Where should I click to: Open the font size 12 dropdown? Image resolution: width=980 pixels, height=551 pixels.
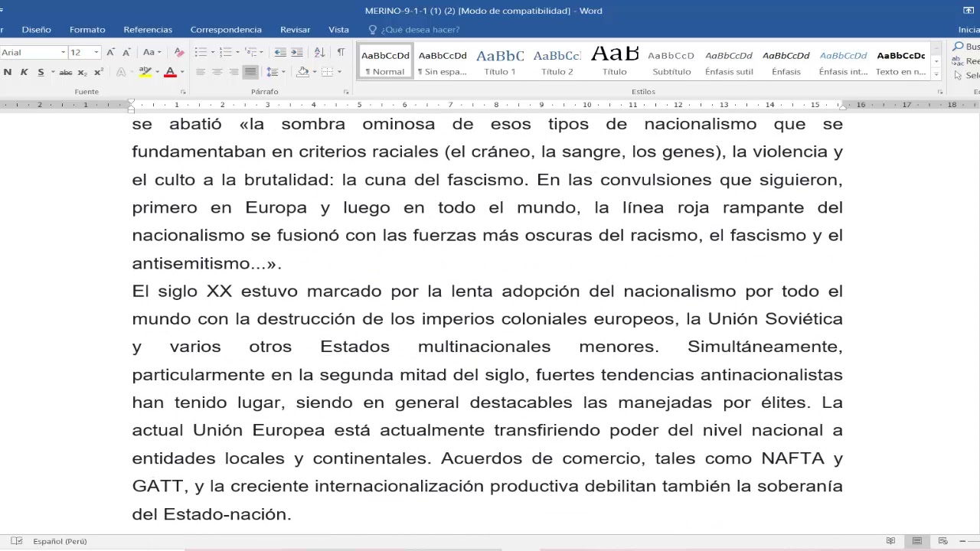pos(96,52)
